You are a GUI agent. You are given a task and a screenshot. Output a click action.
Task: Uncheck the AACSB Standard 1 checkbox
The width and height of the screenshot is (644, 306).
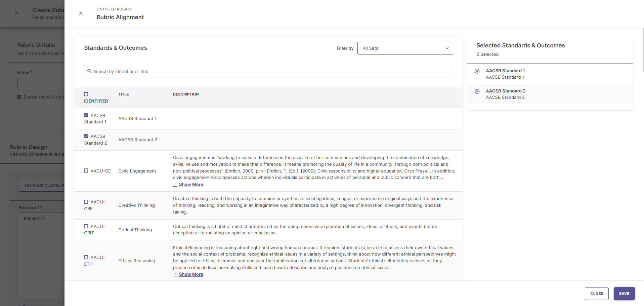86,115
